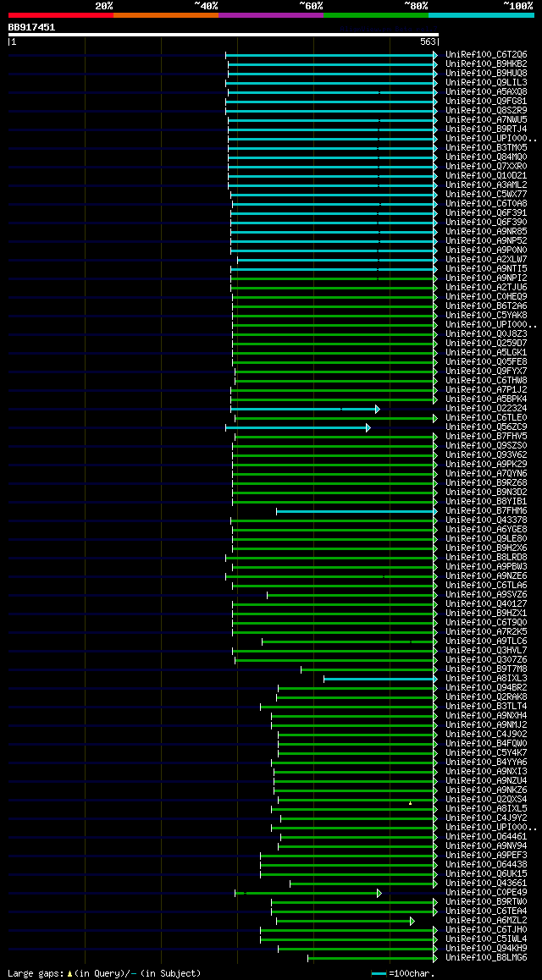Viewport: 542px width, 980px height.
Task: Click the white query sequence bar
Action: [224, 35]
